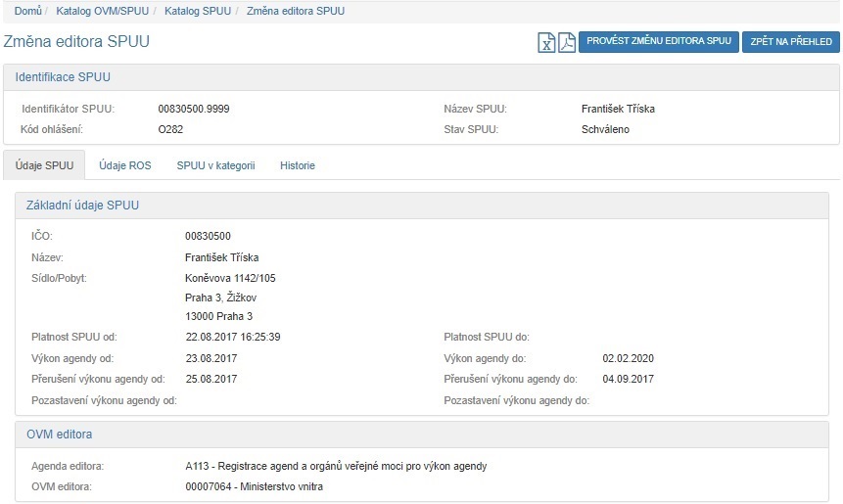843x504 pixels.
Task: Click the page heading Změna editora SPUU
Action: click(x=76, y=42)
